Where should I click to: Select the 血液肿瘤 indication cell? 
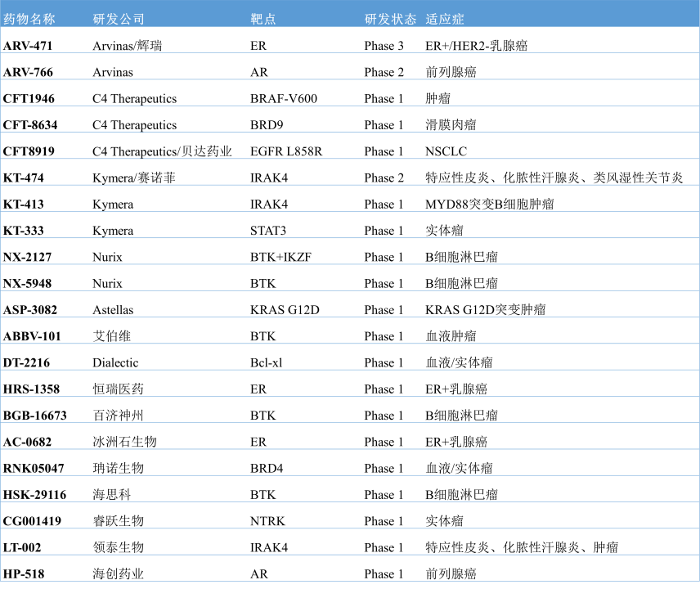pos(451,335)
